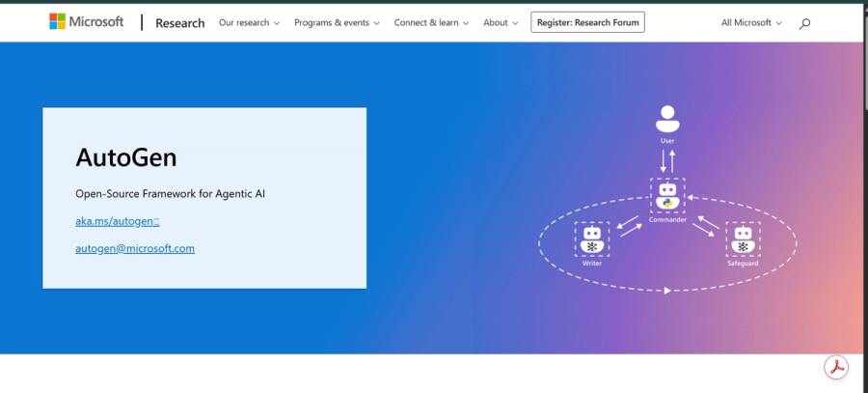This screenshot has width=868, height=393.
Task: Click the AutoGen heading
Action: tap(126, 157)
